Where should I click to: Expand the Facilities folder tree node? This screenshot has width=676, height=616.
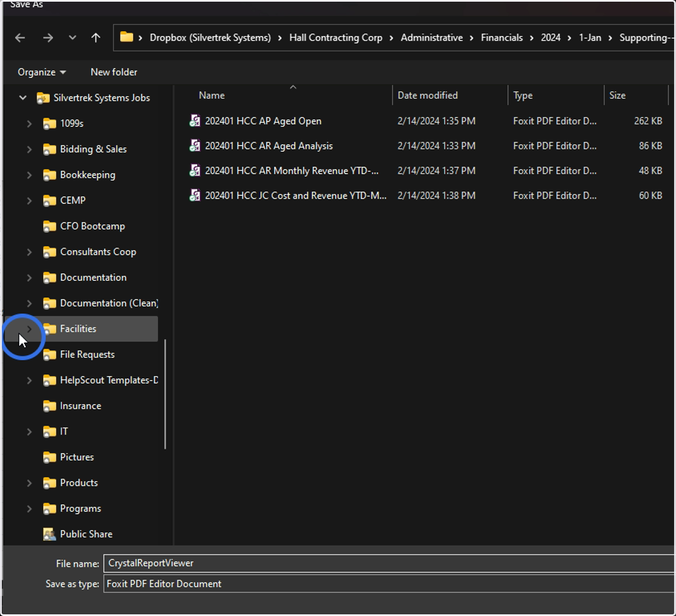[29, 329]
